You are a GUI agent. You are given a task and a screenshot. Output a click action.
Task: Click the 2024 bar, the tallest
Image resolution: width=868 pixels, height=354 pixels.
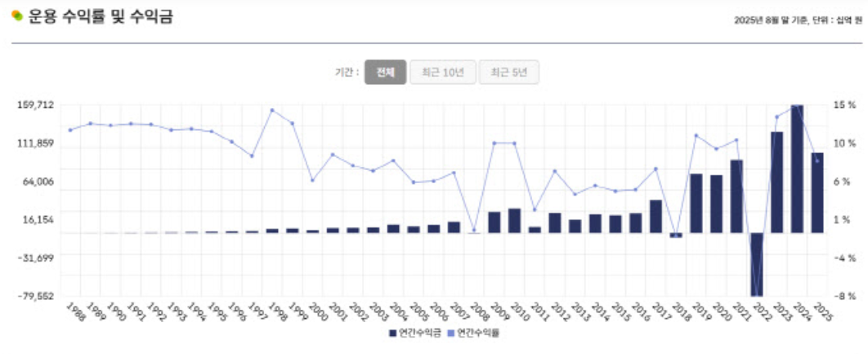[x=797, y=168]
